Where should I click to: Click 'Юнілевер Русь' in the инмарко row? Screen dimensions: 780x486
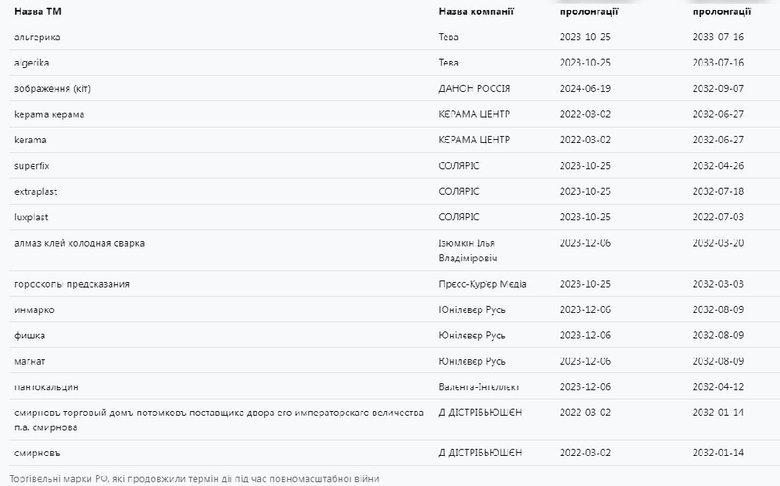point(472,310)
